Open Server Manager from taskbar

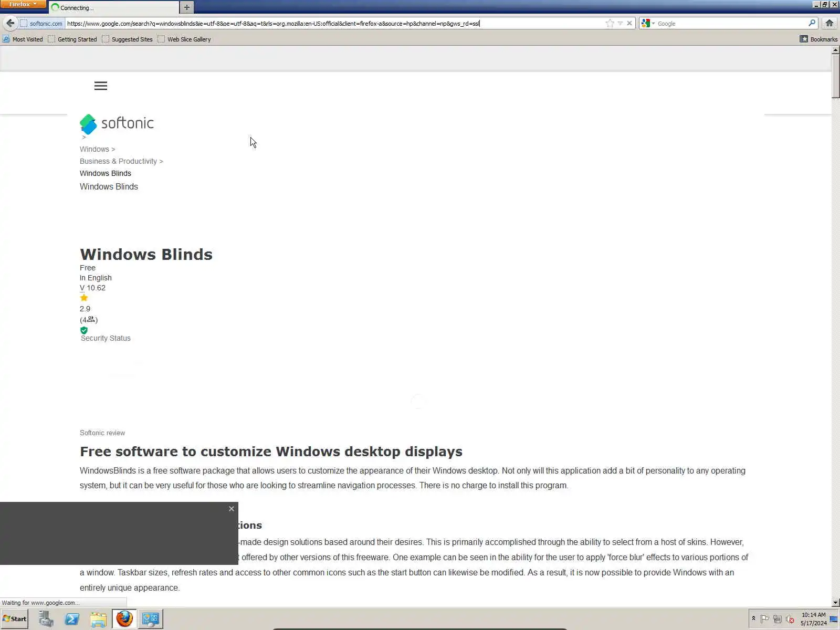[46, 618]
